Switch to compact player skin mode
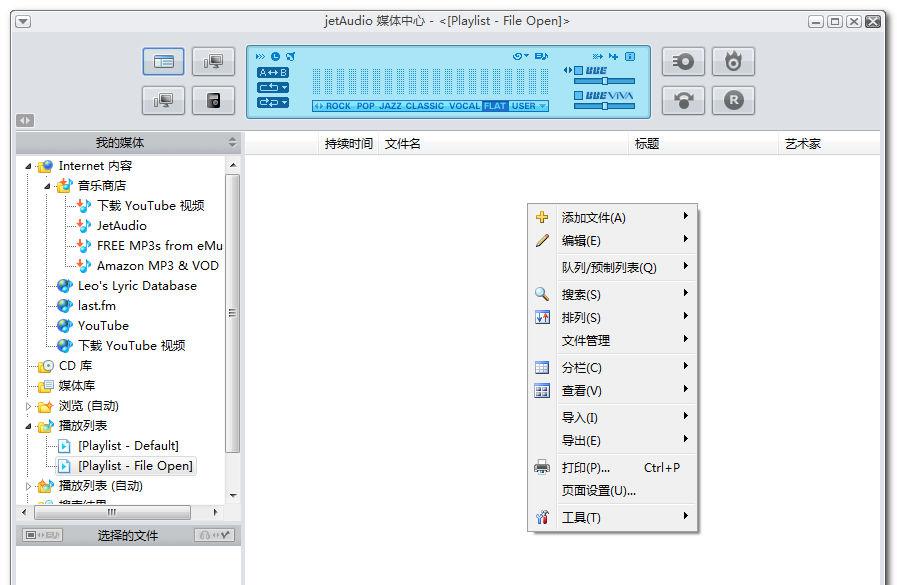 tap(213, 101)
